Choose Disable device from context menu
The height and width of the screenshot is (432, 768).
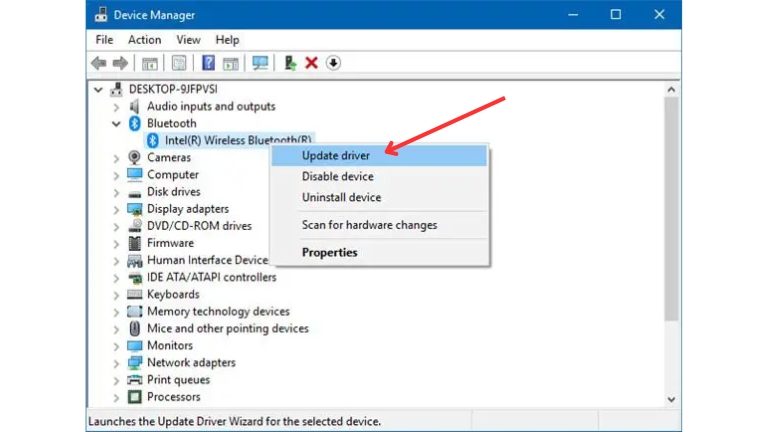pyautogui.click(x=380, y=176)
